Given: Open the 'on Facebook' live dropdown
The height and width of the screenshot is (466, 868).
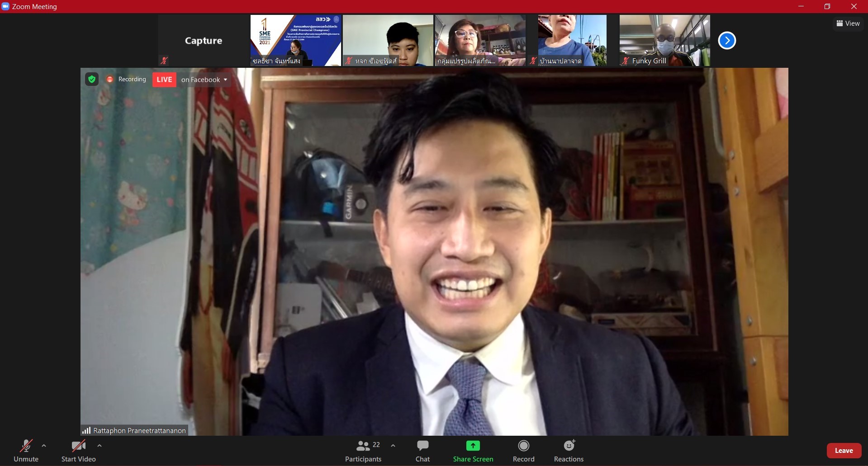Looking at the screenshot, I should point(204,80).
